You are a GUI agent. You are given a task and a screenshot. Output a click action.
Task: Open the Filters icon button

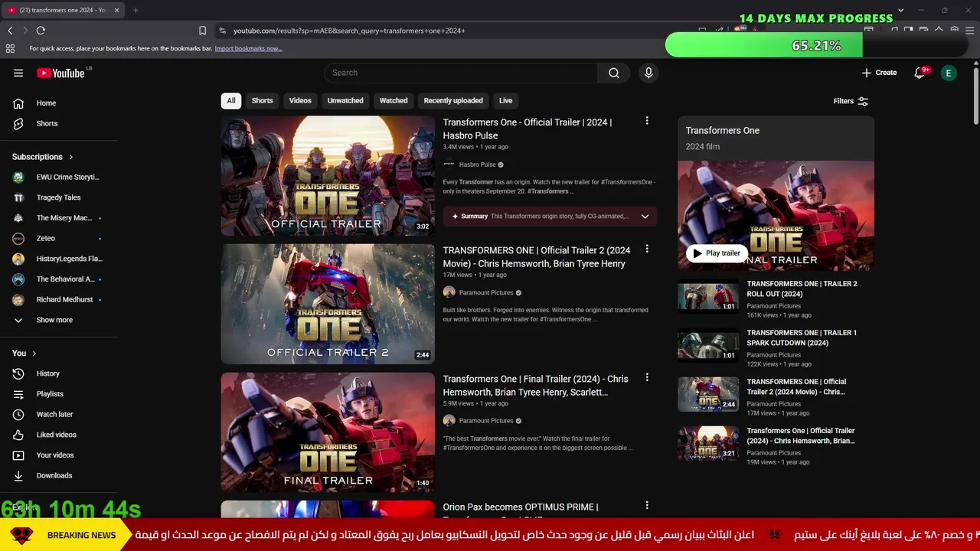click(863, 101)
